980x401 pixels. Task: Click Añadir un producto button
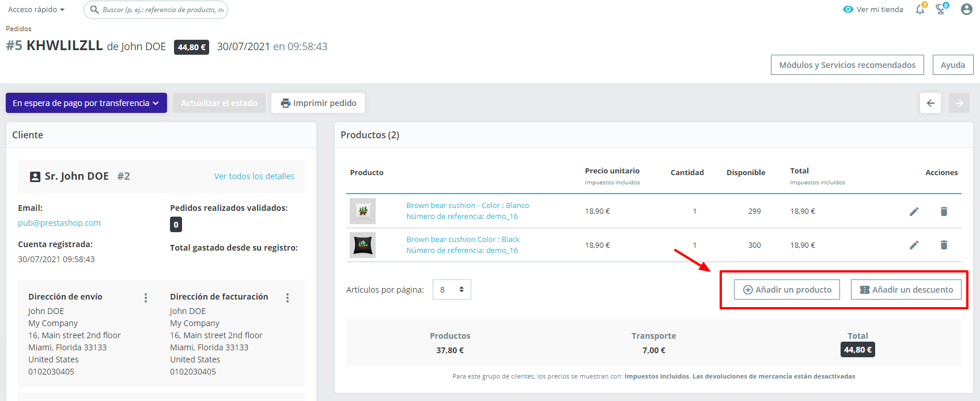[787, 290]
